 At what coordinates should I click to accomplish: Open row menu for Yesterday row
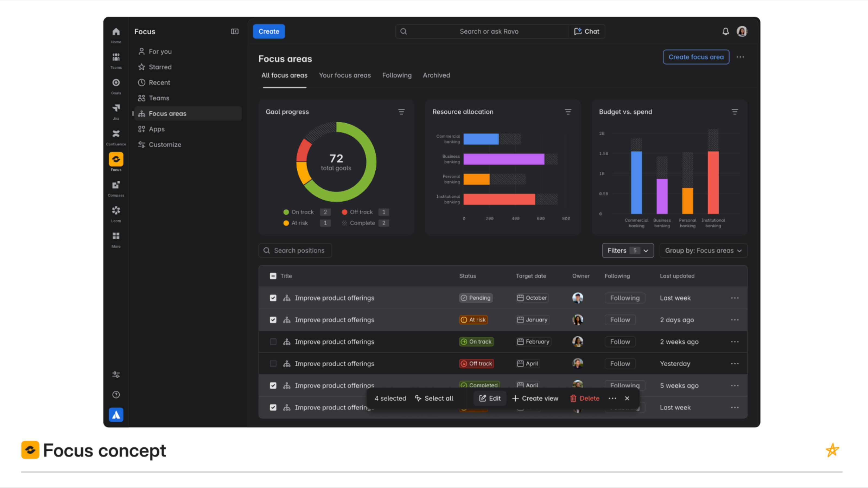735,363
